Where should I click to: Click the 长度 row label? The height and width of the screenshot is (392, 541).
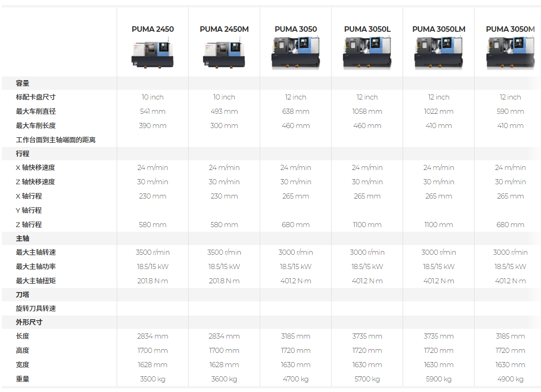pos(23,336)
